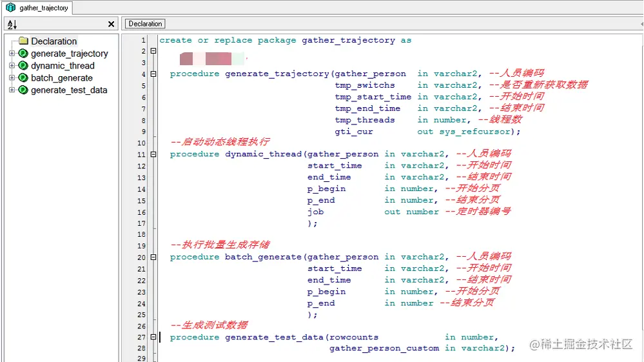
Task: Click 'gti_cur' parameter on line 9
Action: 354,132
